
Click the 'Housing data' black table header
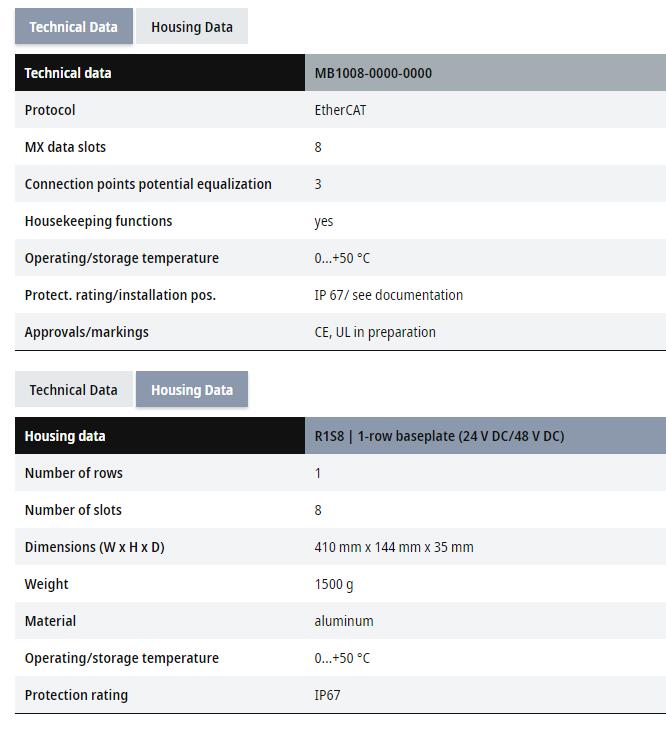[x=64, y=436]
